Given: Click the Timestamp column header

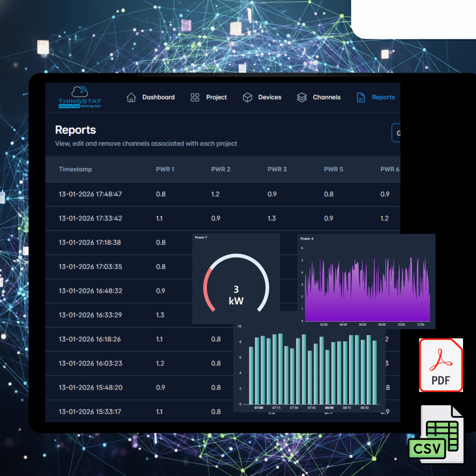Looking at the screenshot, I should tap(75, 169).
